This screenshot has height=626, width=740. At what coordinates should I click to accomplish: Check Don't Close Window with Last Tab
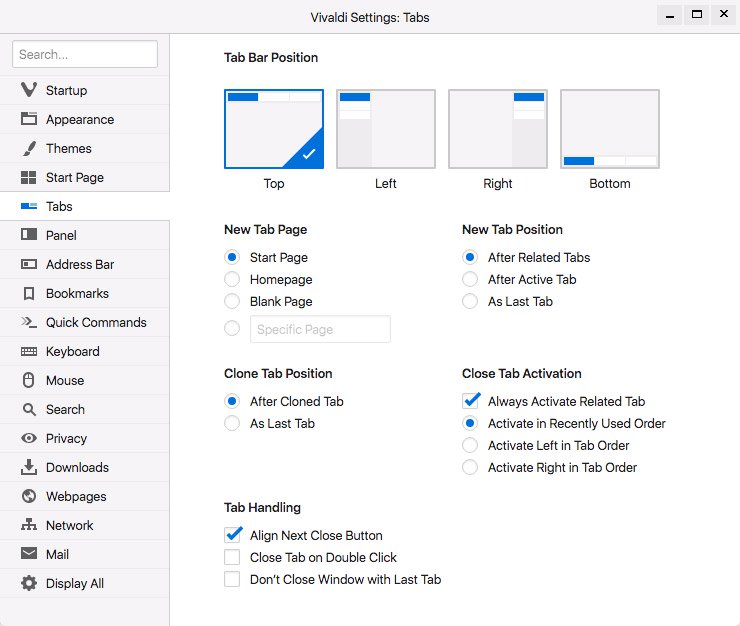click(232, 579)
